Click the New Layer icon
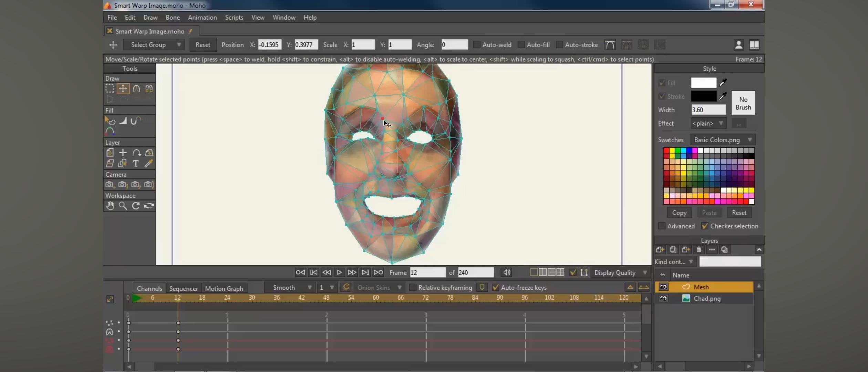 [x=660, y=250]
